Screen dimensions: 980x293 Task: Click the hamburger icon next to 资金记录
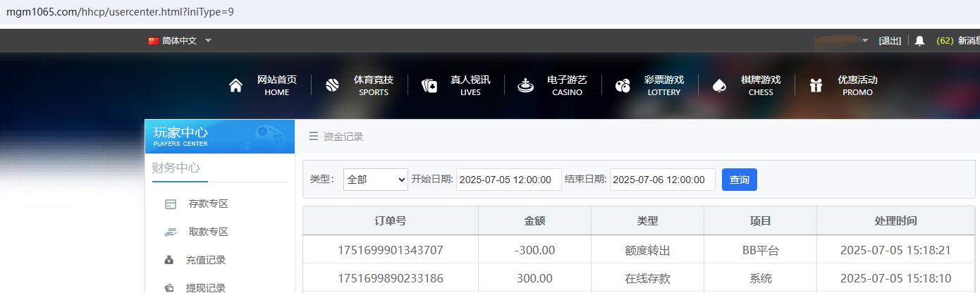pyautogui.click(x=314, y=137)
